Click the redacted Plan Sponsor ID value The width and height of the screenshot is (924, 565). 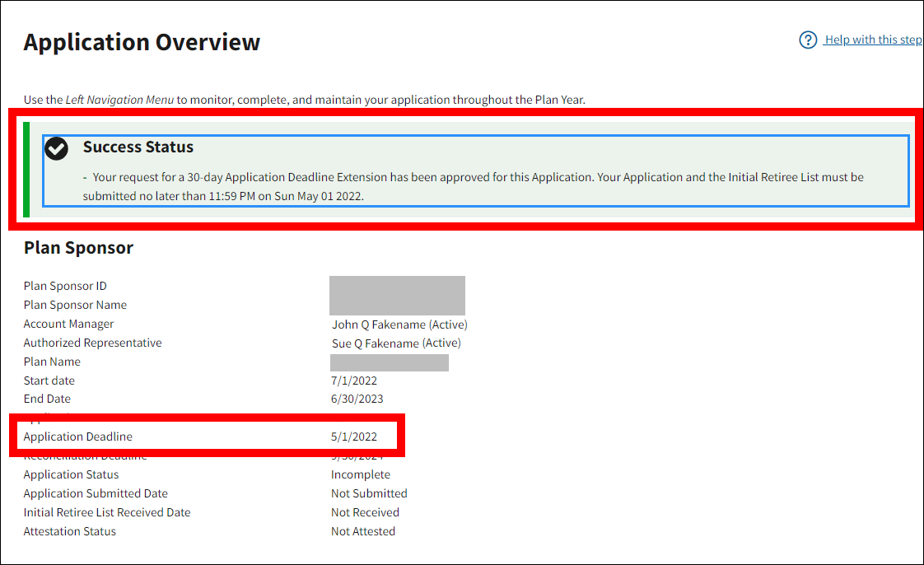coord(397,287)
